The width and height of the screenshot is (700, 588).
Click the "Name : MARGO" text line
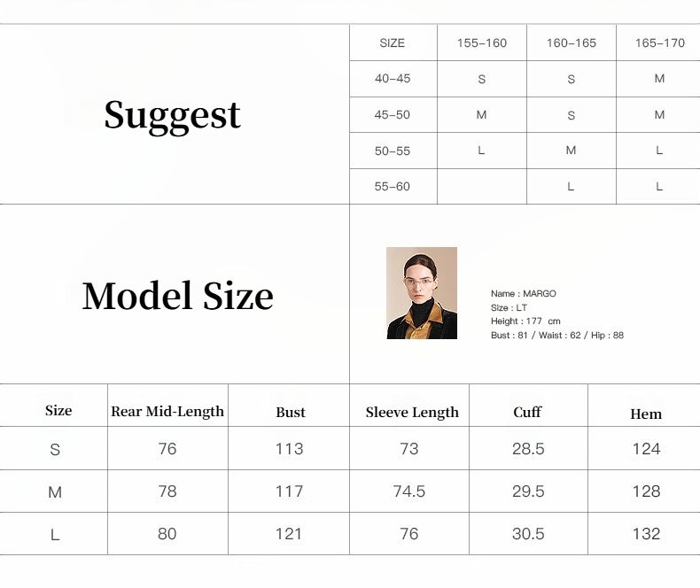coord(524,293)
